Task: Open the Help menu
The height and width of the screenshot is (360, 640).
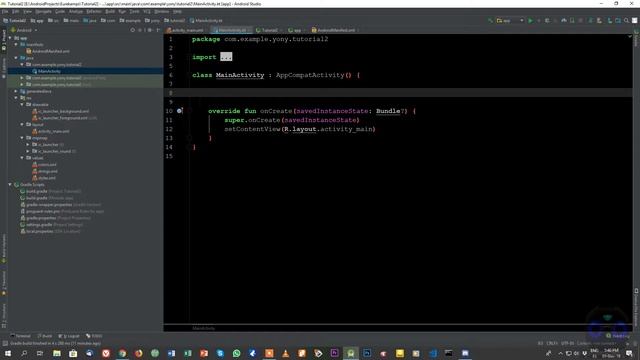Action: click(x=178, y=11)
